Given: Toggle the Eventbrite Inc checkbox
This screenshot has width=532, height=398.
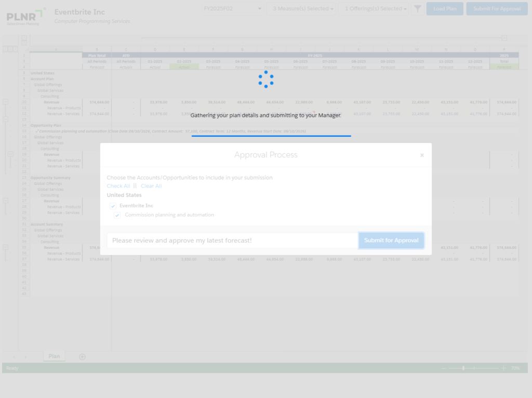Looking at the screenshot, I should click(113, 206).
